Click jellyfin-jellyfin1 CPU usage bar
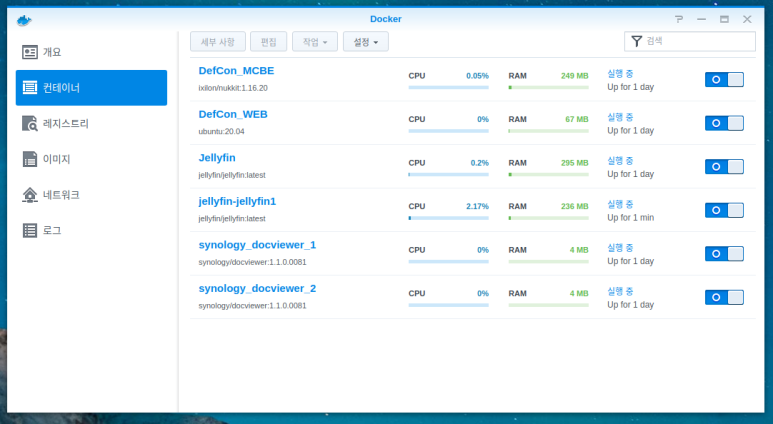The height and width of the screenshot is (424, 773). pos(449,218)
